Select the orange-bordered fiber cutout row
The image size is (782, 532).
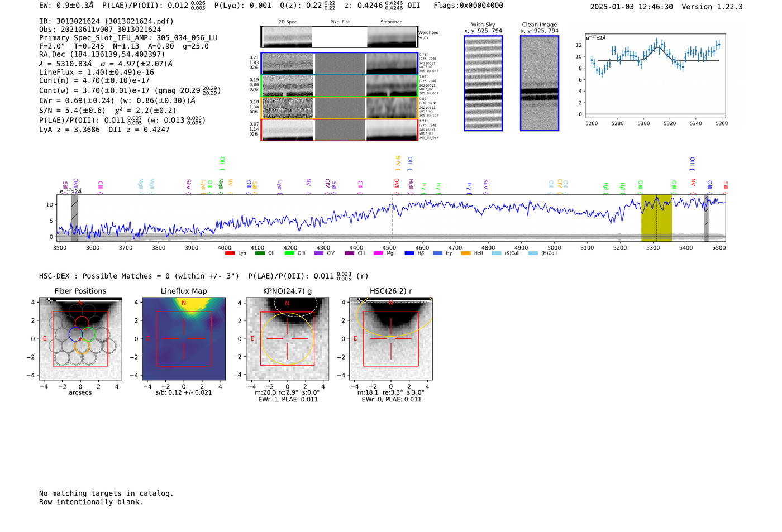(339, 108)
